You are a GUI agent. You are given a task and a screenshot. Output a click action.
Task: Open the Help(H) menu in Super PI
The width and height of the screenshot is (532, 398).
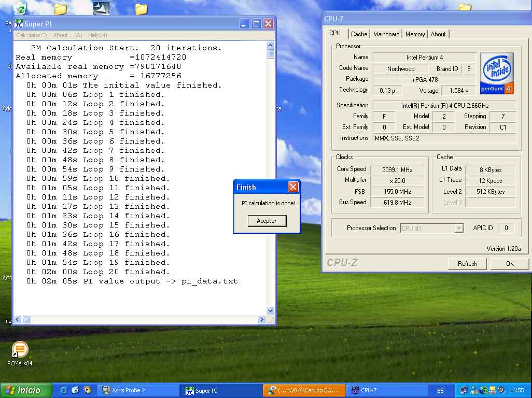[97, 35]
